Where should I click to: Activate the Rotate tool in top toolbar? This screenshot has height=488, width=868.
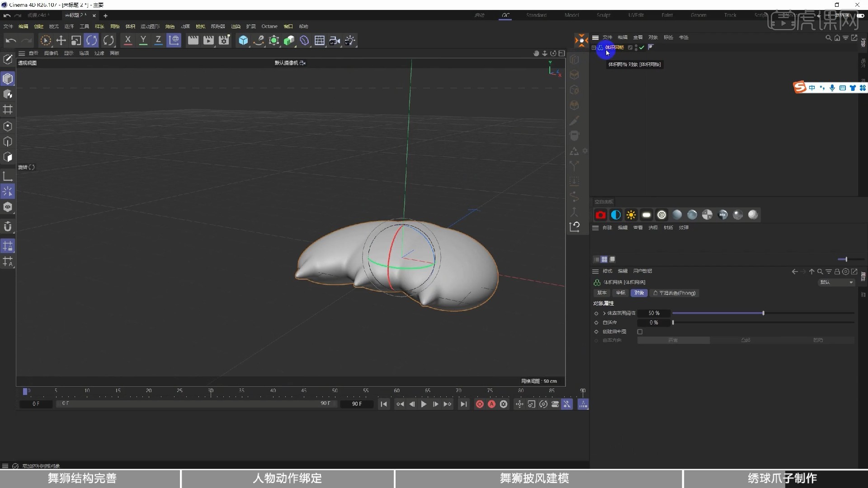pyautogui.click(x=92, y=41)
